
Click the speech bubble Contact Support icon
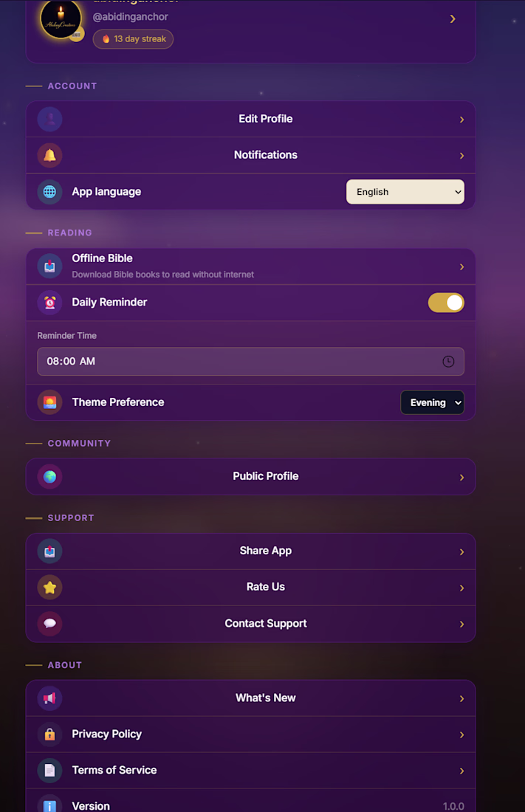(49, 624)
